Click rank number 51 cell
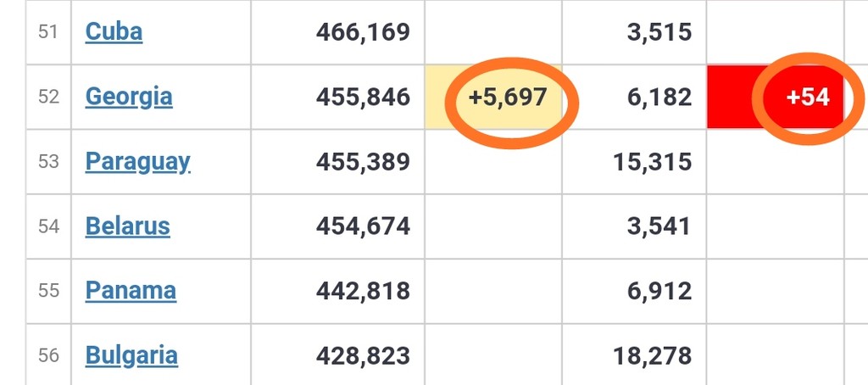868x385 pixels. [x=48, y=31]
